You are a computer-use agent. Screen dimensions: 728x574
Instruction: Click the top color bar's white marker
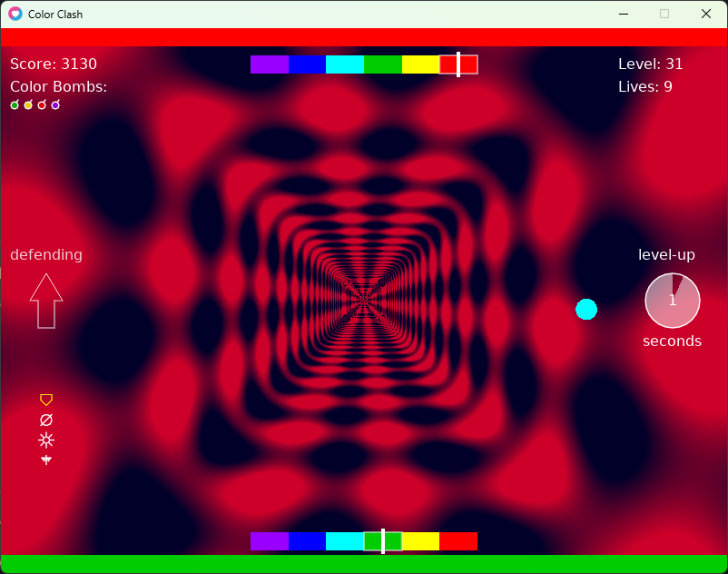pos(458,64)
